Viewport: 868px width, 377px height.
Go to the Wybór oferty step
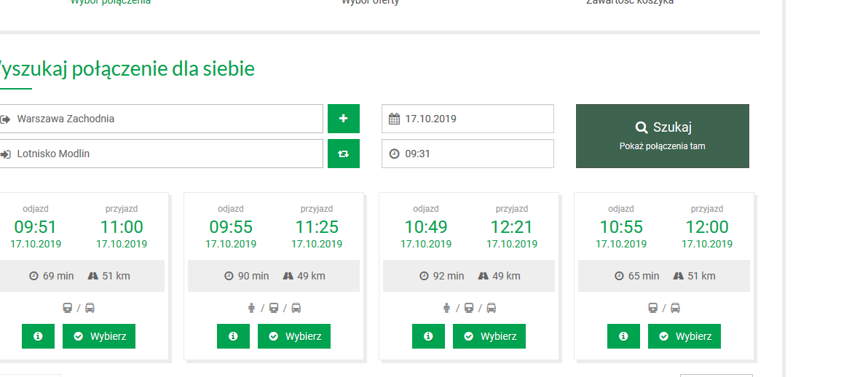pos(370,2)
